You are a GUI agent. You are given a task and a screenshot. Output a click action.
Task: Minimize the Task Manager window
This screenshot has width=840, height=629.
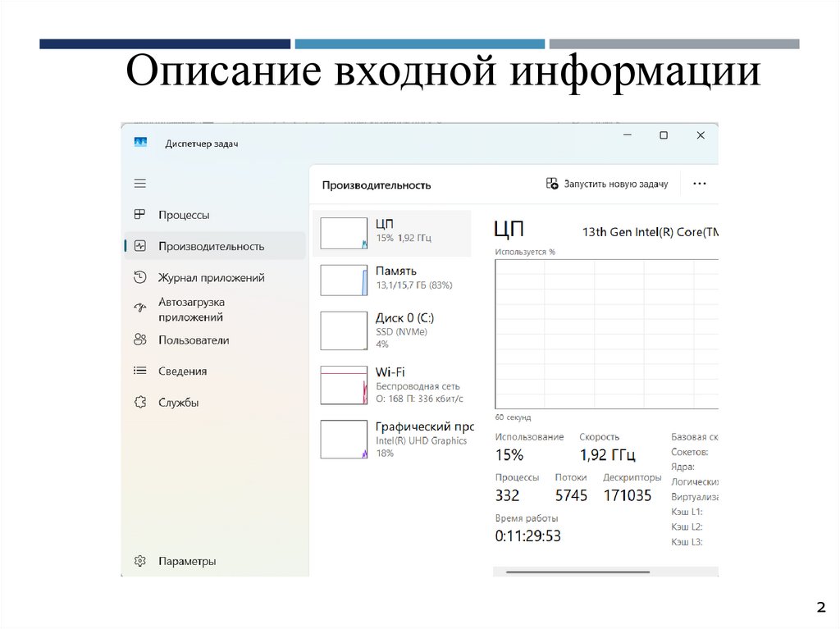point(628,135)
